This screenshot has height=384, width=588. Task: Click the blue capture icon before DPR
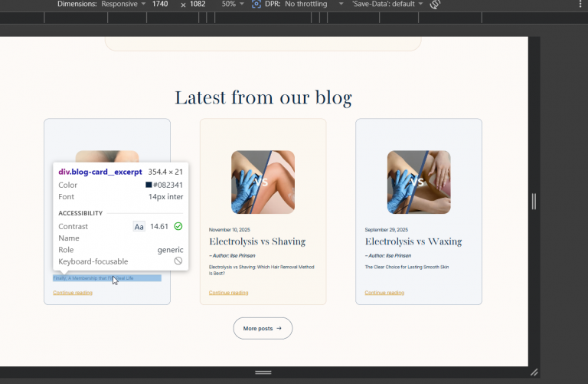(256, 4)
